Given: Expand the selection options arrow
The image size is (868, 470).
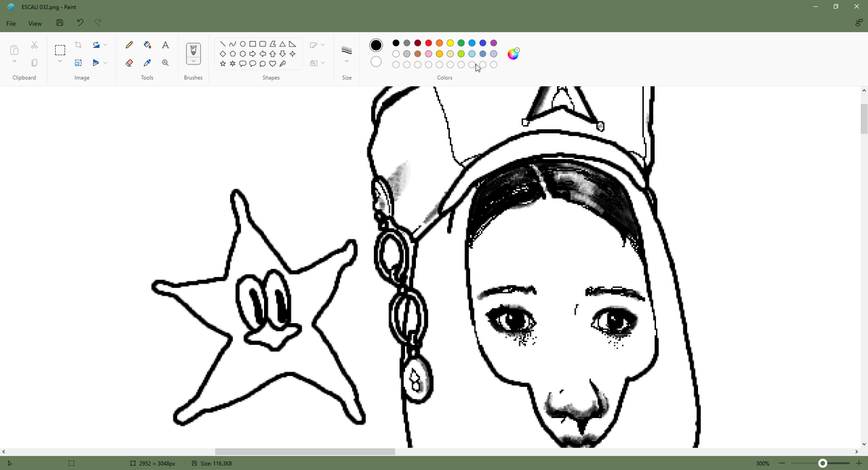Looking at the screenshot, I should click(60, 62).
